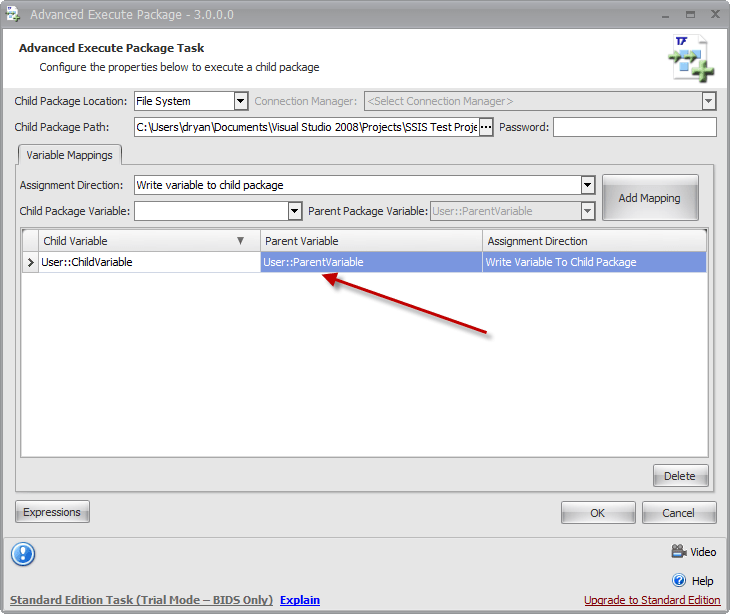730x614 pixels.
Task: Browse for child package path with ellipsis button
Action: coord(486,127)
